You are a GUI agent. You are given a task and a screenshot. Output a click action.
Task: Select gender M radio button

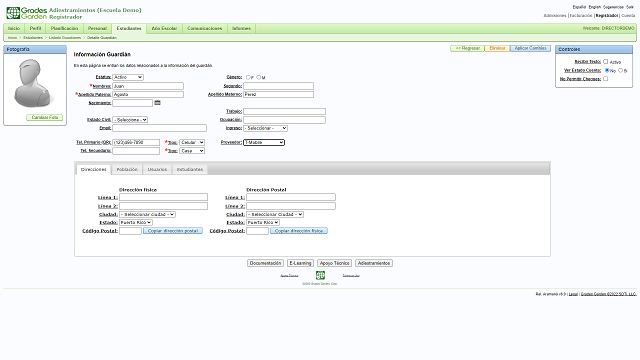[258, 77]
